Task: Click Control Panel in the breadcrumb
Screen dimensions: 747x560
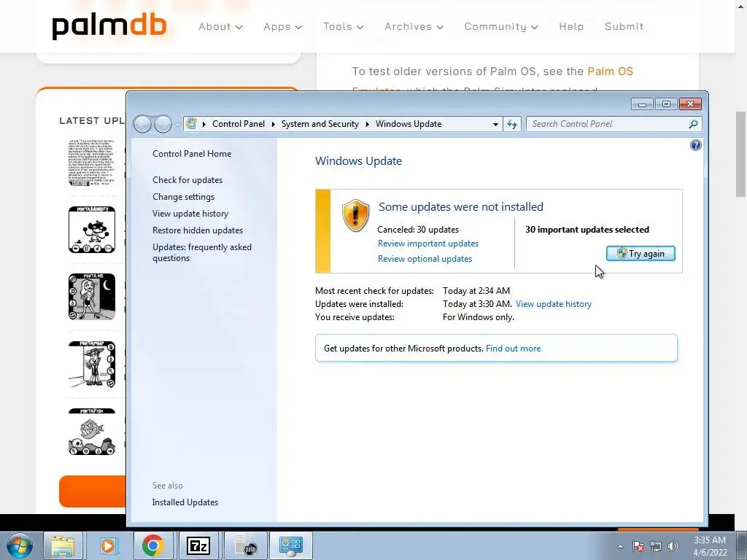Action: click(239, 124)
